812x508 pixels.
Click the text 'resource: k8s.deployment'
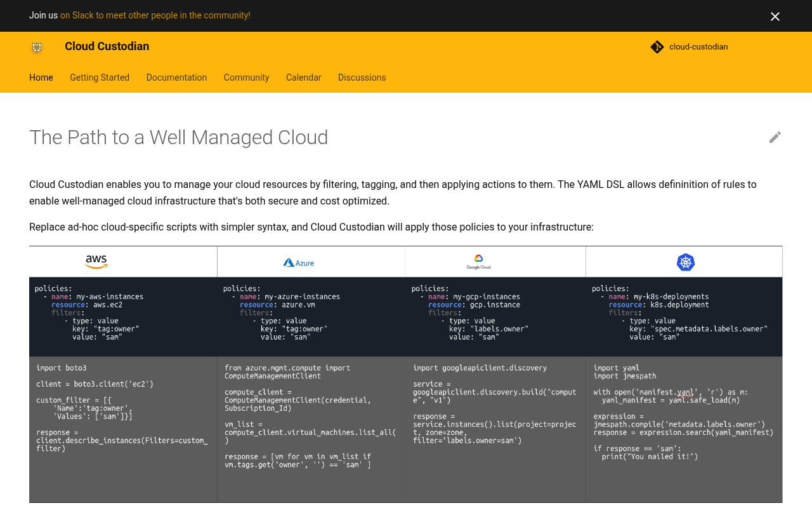tap(659, 305)
